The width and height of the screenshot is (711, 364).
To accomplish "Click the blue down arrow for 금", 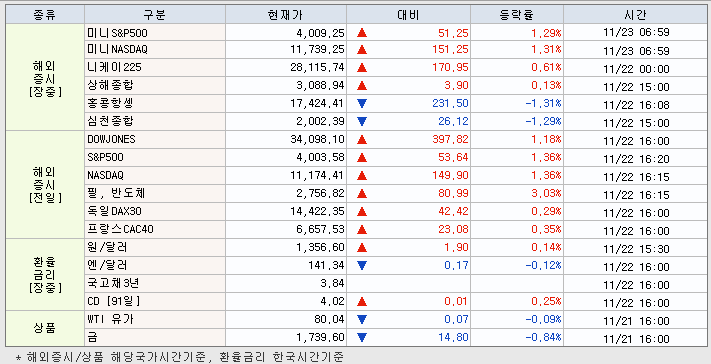I will [362, 337].
